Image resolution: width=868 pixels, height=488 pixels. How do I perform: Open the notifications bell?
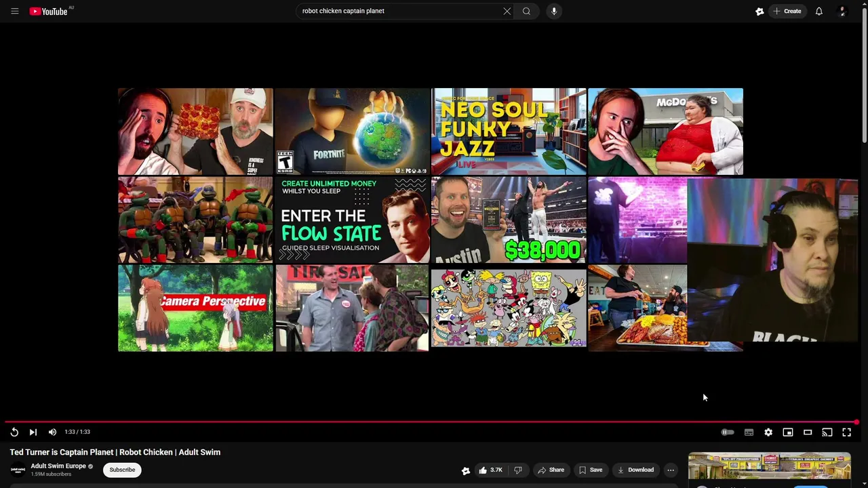[819, 11]
